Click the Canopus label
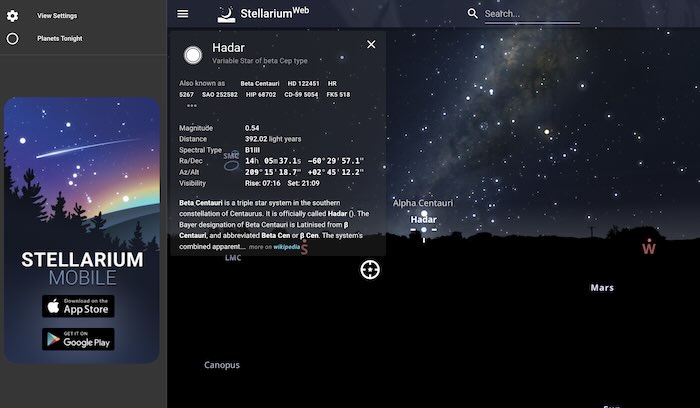Screen dimensions: 700x408 tap(222, 365)
